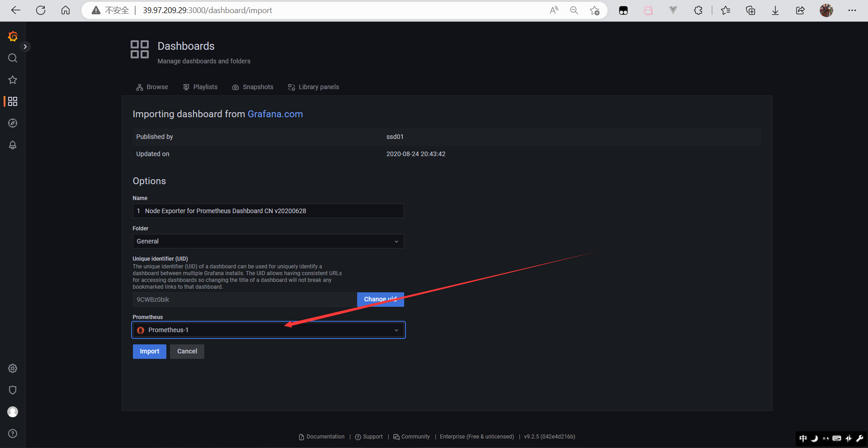Reload the page with refresh icon

tap(41, 10)
